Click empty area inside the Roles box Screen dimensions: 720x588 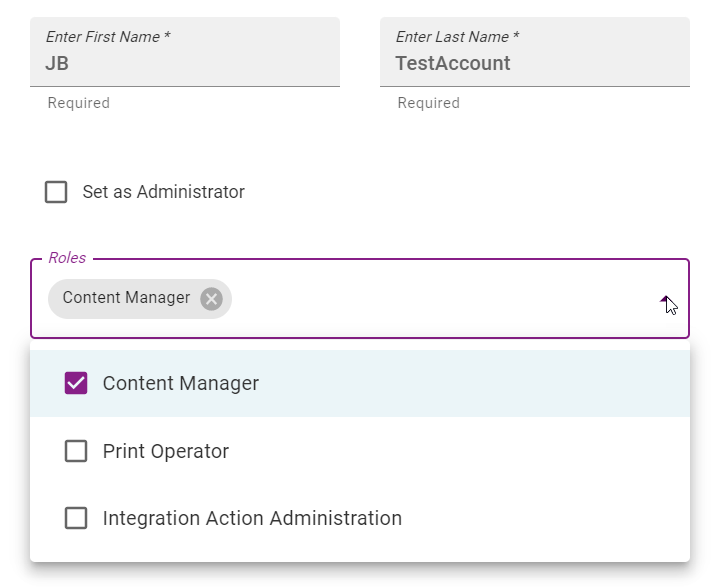click(x=436, y=299)
